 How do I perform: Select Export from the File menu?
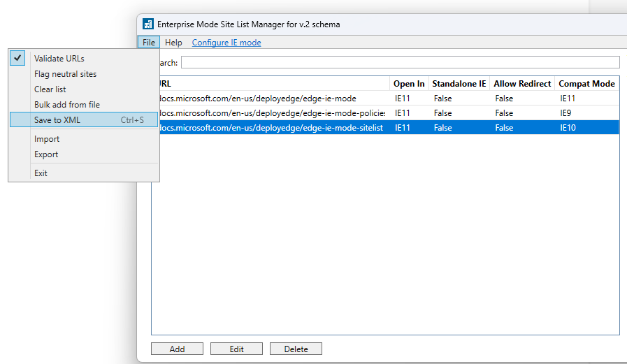(x=84, y=154)
